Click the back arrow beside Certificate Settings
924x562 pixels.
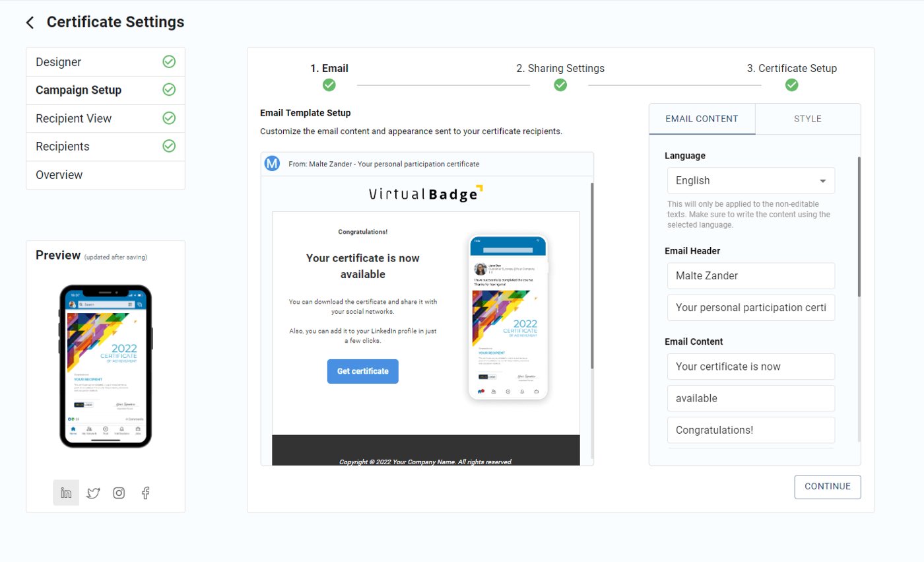coord(30,22)
